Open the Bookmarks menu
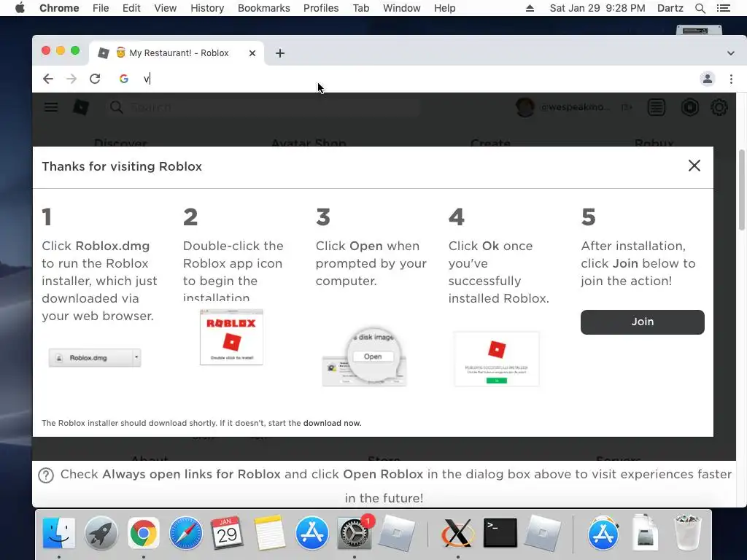 (x=264, y=8)
